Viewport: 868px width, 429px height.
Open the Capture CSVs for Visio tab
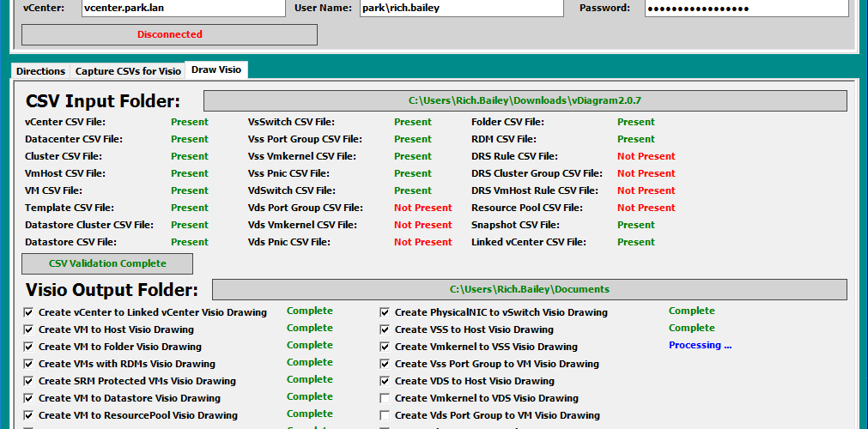(128, 71)
